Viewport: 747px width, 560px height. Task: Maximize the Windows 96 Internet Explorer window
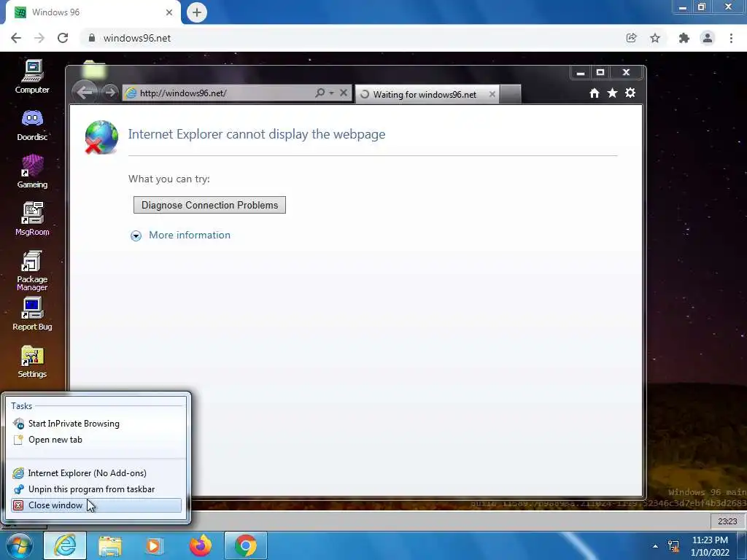click(600, 73)
